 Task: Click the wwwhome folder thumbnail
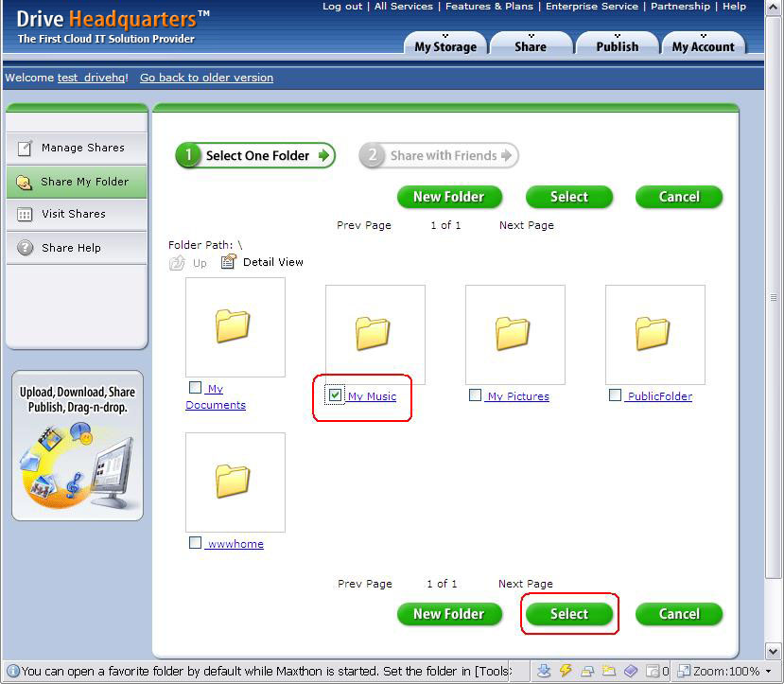[x=235, y=482]
